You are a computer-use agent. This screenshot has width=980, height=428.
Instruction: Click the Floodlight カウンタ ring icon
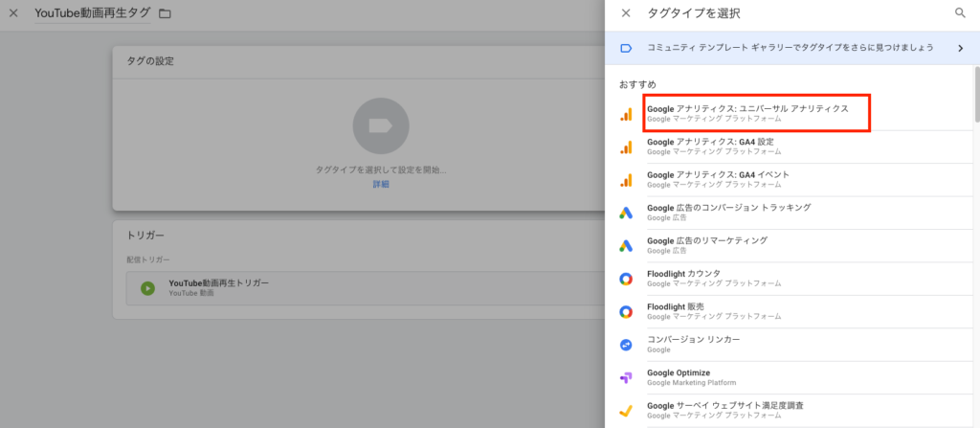point(626,279)
